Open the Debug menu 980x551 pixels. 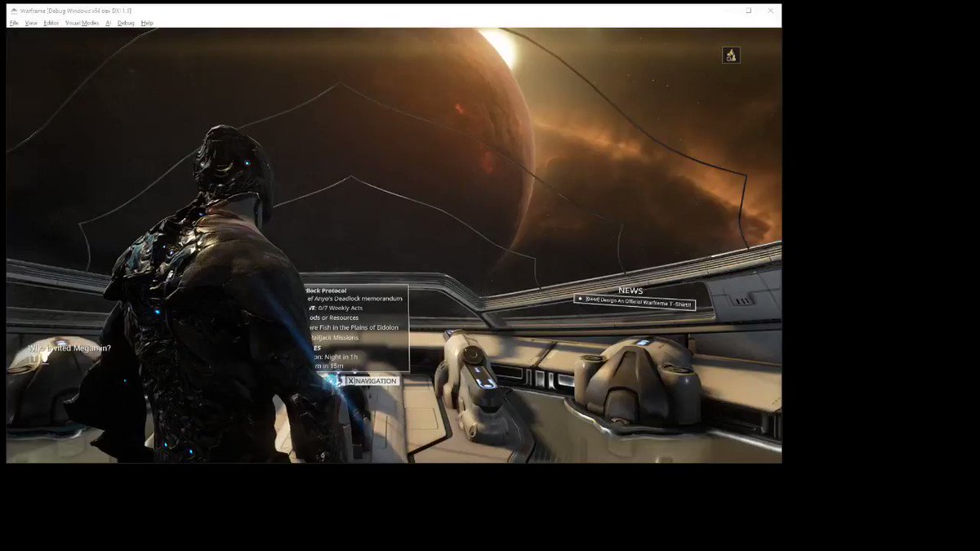point(126,23)
